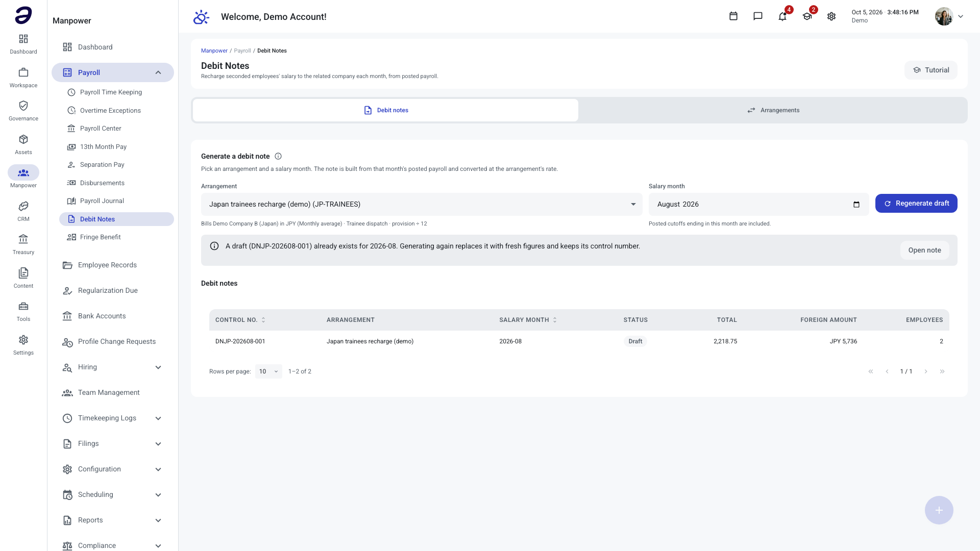
Task: Click the August 2026 salary month field
Action: [758, 204]
